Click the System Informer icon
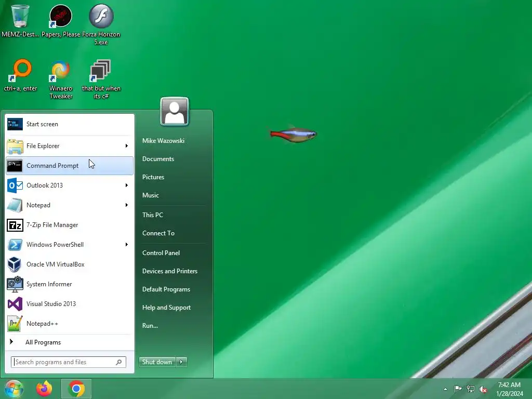Image resolution: width=532 pixels, height=399 pixels. [15, 284]
